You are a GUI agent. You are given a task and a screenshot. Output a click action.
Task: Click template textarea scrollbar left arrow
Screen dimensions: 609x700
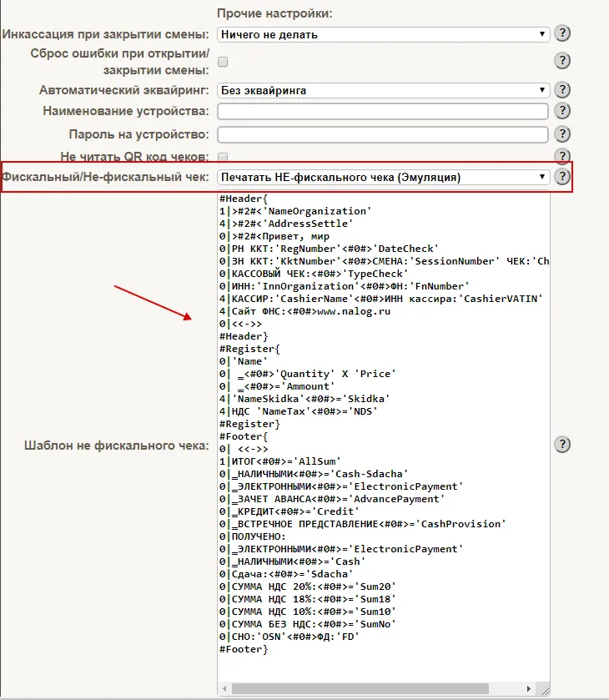(224, 688)
